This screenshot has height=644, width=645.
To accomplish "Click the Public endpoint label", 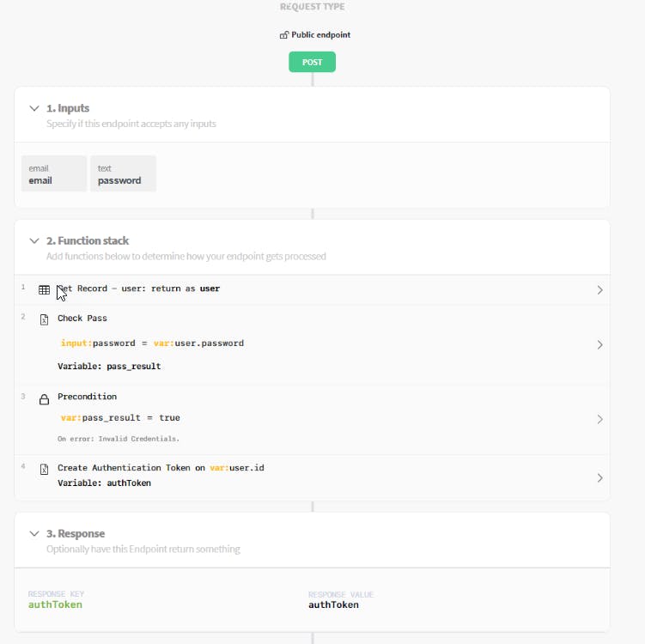I will (321, 35).
